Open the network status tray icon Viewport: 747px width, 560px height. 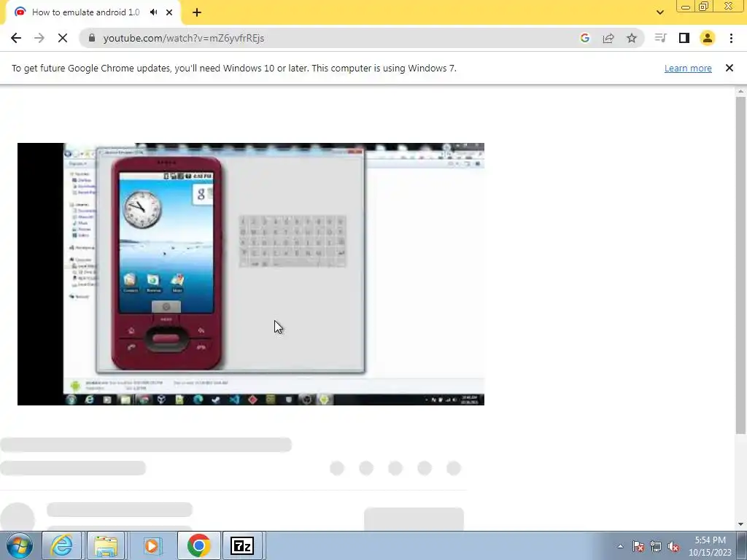pyautogui.click(x=656, y=546)
